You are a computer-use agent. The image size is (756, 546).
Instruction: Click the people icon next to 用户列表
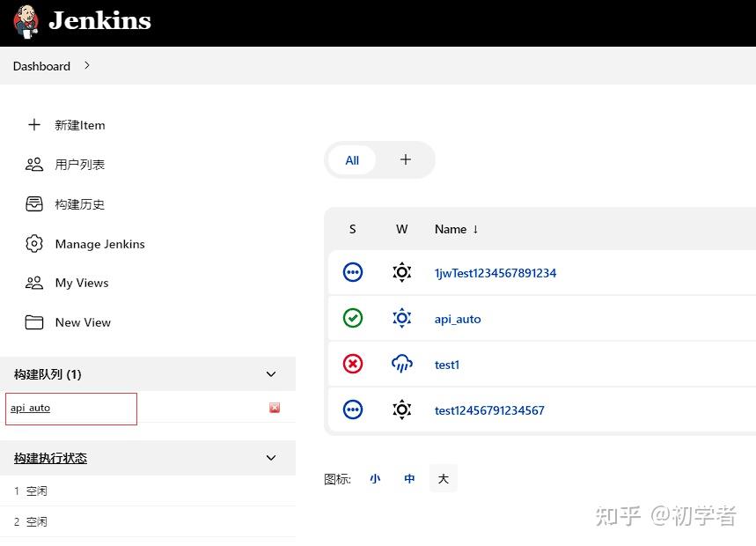pyautogui.click(x=33, y=164)
